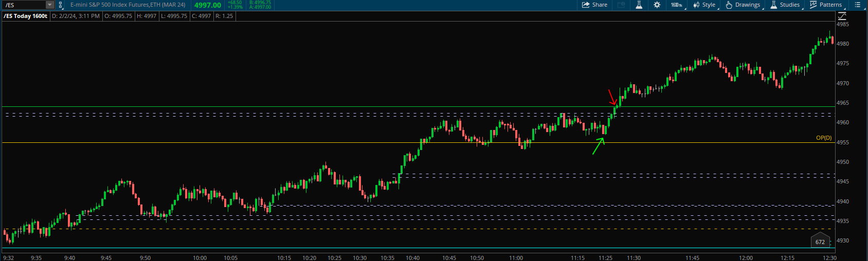Click the symbol link clip icon
This screenshot has width=868, height=261.
(61, 5)
